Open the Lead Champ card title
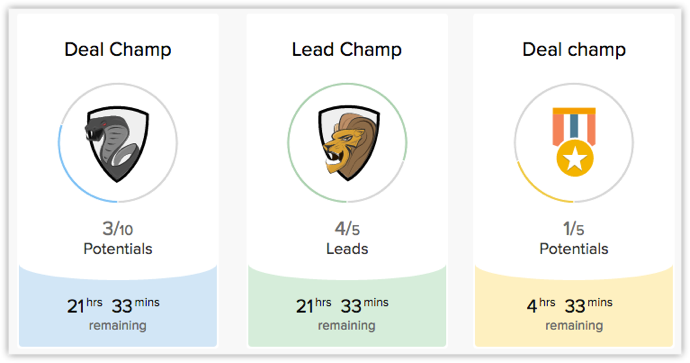 347,49
